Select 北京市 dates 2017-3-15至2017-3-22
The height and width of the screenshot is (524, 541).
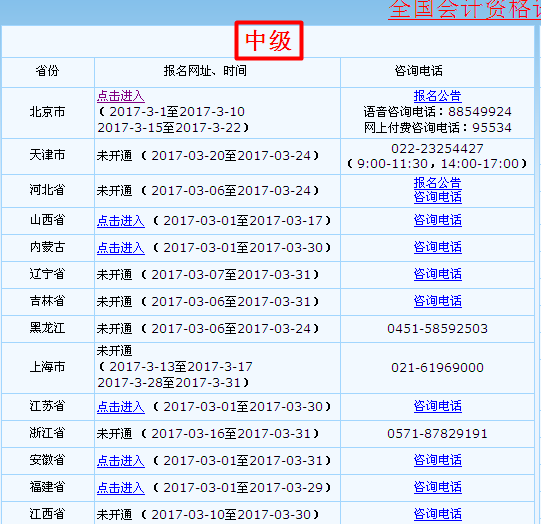point(169,128)
